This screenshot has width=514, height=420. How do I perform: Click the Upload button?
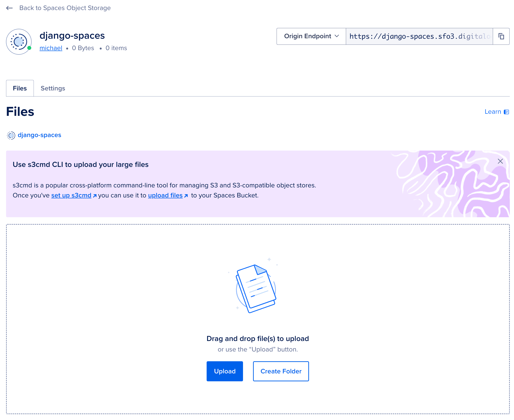(224, 371)
